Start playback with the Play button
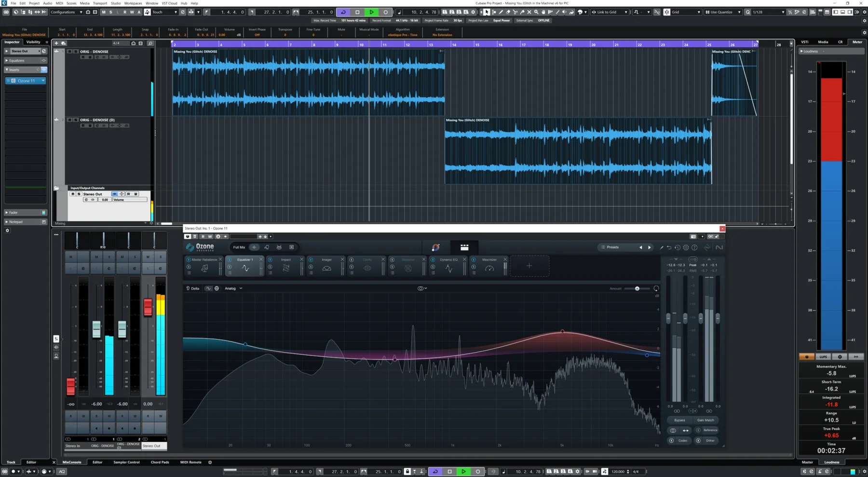The image size is (868, 477). 371,12
